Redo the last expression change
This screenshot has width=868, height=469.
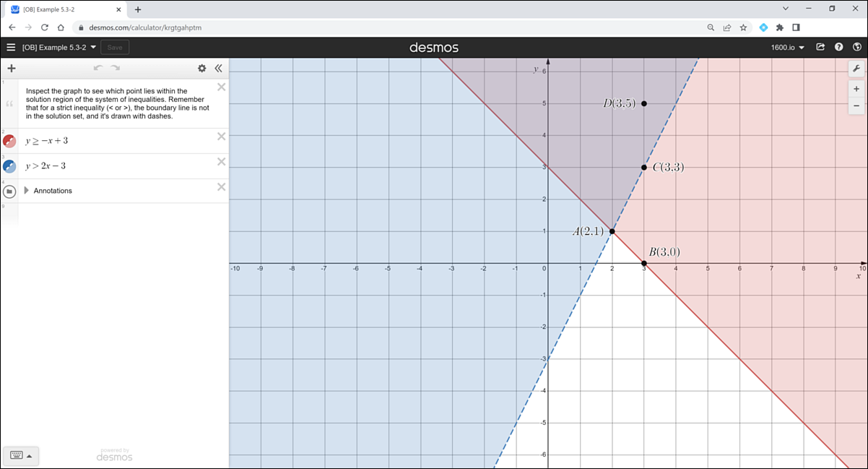pyautogui.click(x=116, y=69)
